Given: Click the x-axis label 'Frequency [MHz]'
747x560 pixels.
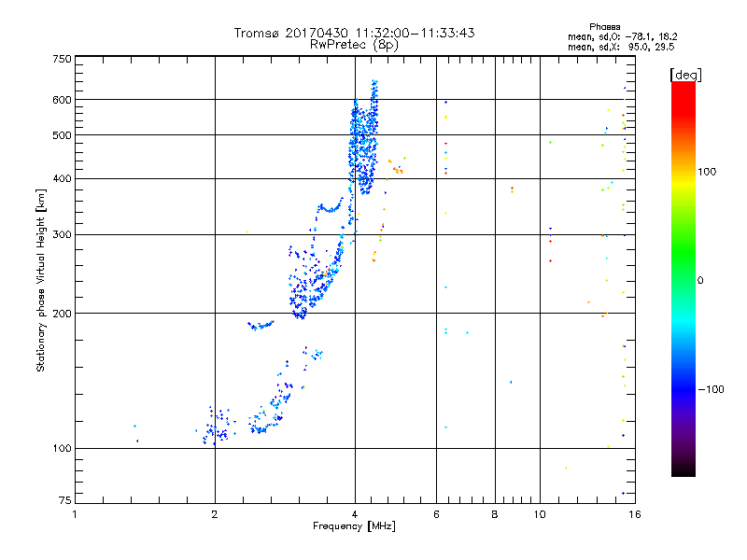Looking at the screenshot, I should pyautogui.click(x=354, y=526).
